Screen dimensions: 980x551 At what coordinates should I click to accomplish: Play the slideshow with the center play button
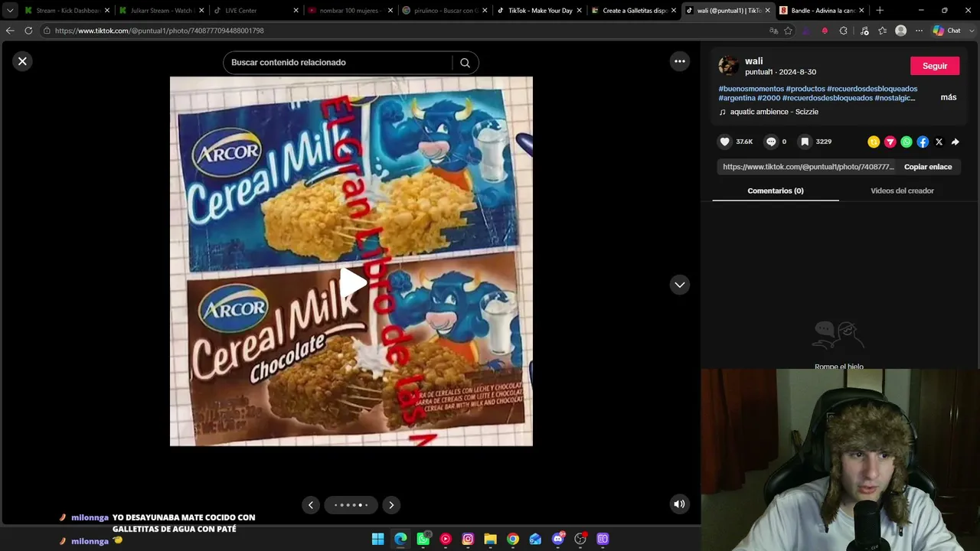coord(352,282)
